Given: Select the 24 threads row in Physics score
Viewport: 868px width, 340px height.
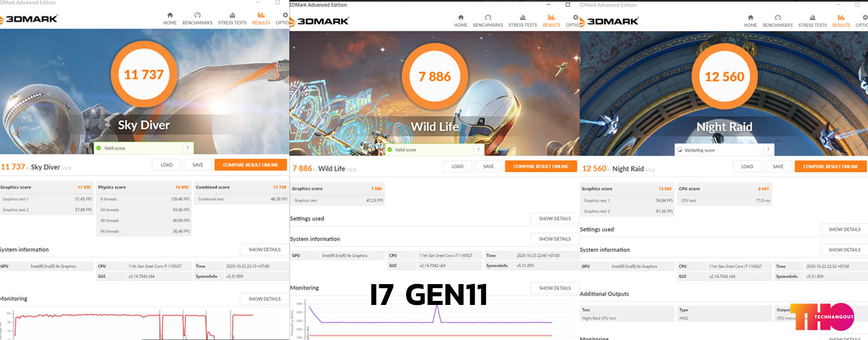Looking at the screenshot, I should [x=144, y=210].
